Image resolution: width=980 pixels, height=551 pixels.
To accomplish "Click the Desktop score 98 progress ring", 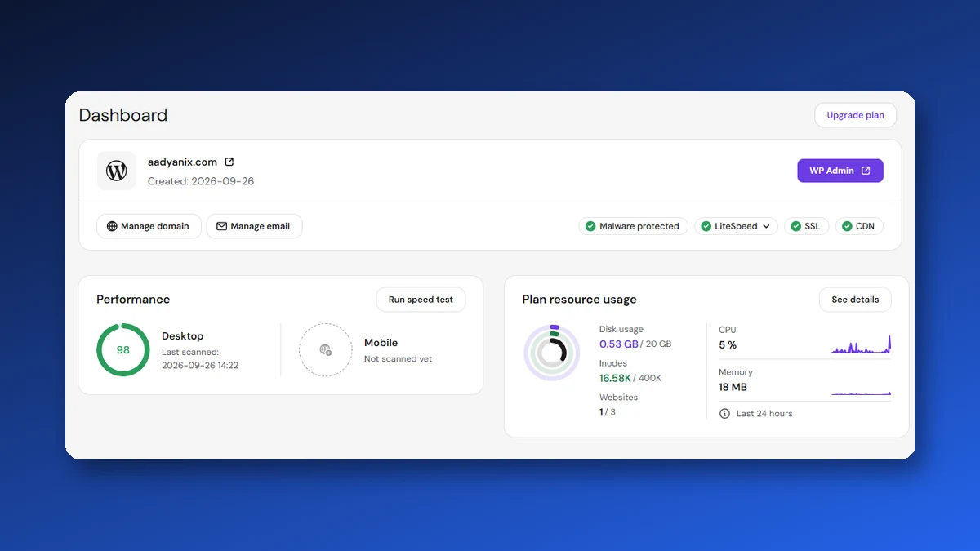I will [123, 350].
